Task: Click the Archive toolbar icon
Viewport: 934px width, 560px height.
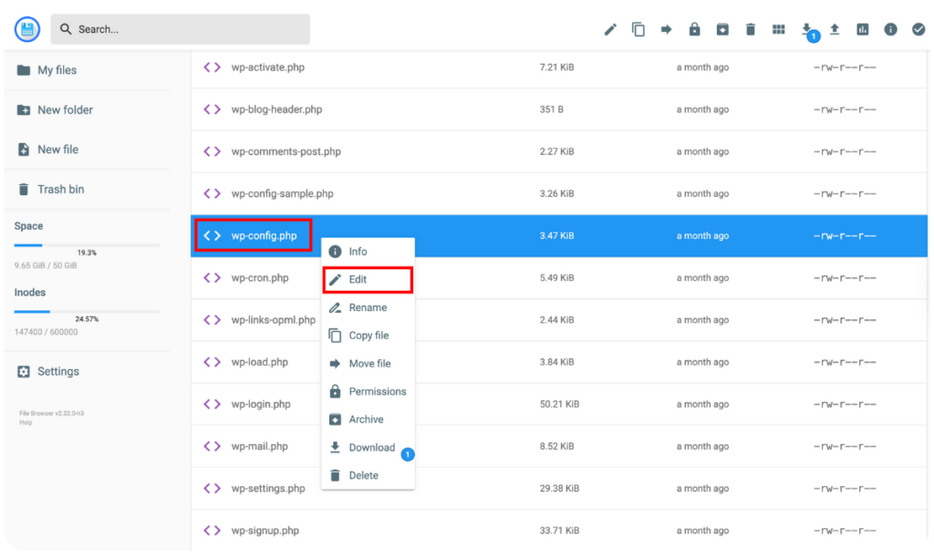Action: pos(722,28)
